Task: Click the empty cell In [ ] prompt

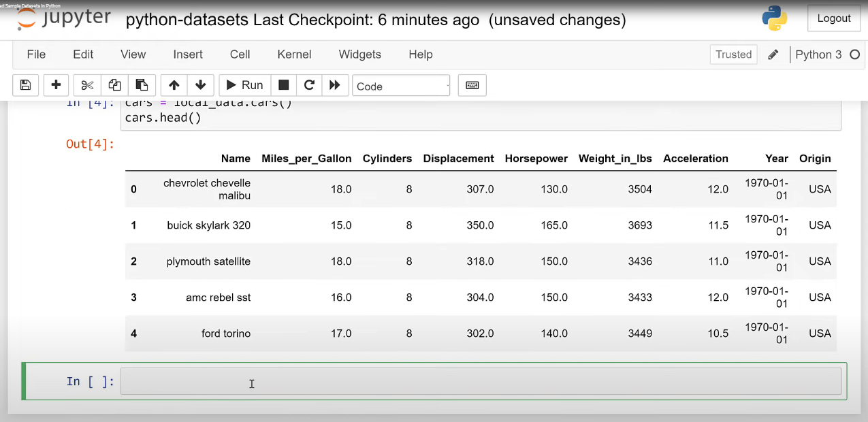Action: [x=91, y=381]
